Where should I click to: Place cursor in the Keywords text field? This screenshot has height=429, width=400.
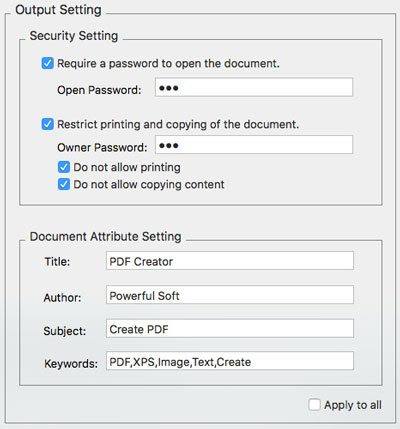[x=230, y=361]
